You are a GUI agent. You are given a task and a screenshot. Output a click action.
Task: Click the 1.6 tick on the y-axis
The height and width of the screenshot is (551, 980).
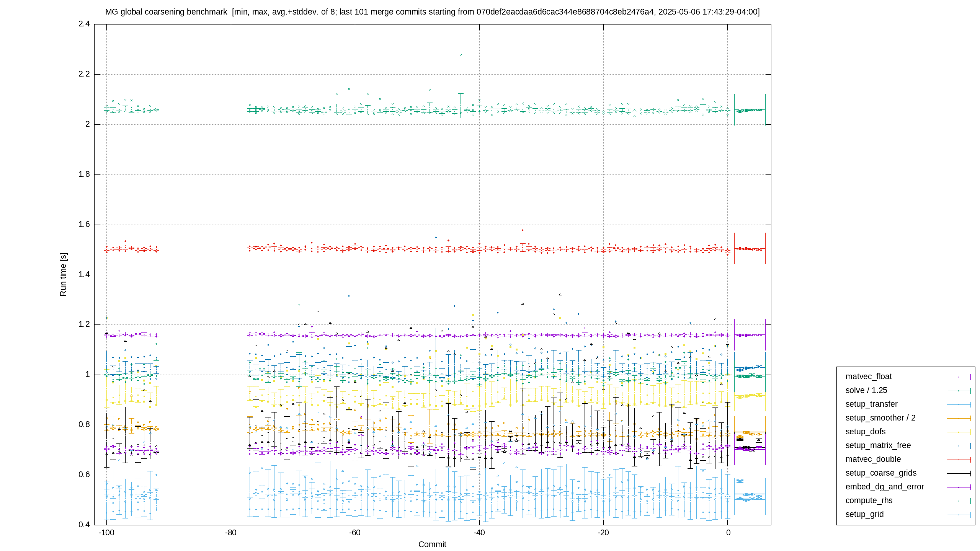(x=84, y=224)
